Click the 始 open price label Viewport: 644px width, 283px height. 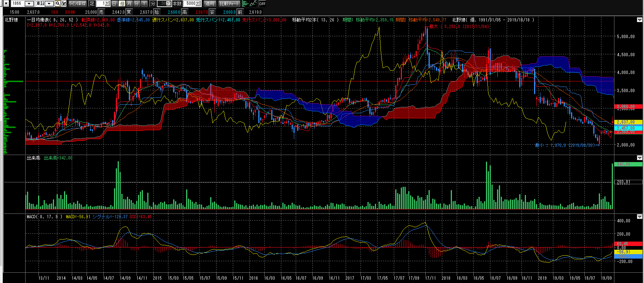157,12
